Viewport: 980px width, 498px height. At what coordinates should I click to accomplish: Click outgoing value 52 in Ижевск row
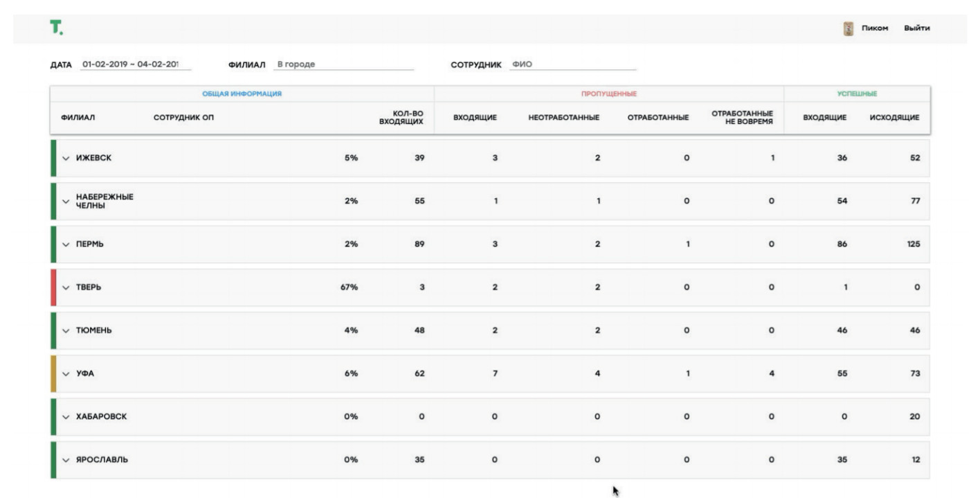(x=916, y=158)
